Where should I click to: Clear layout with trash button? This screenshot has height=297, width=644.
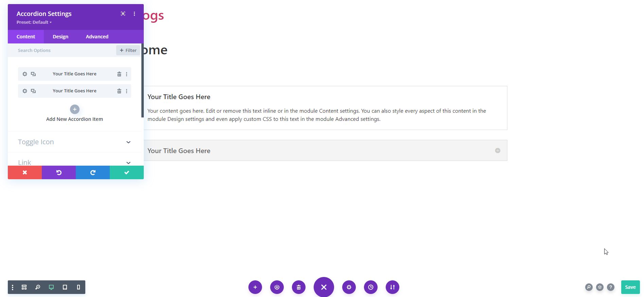[299, 287]
